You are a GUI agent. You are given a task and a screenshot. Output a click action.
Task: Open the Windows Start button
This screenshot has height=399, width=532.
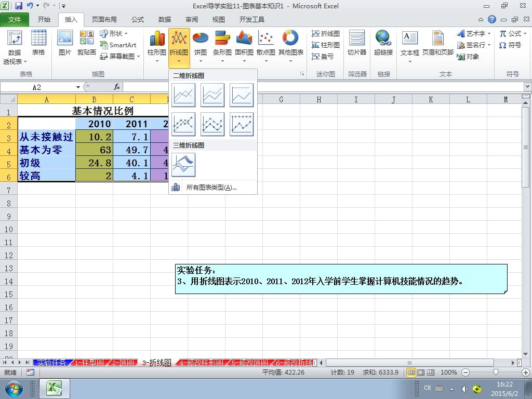point(14,389)
